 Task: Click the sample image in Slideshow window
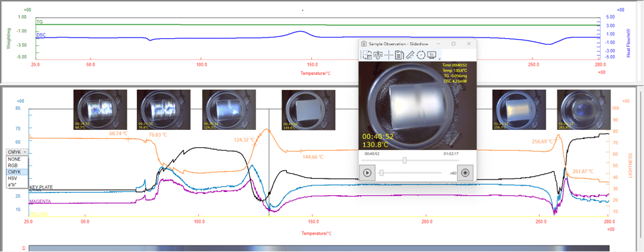point(417,106)
